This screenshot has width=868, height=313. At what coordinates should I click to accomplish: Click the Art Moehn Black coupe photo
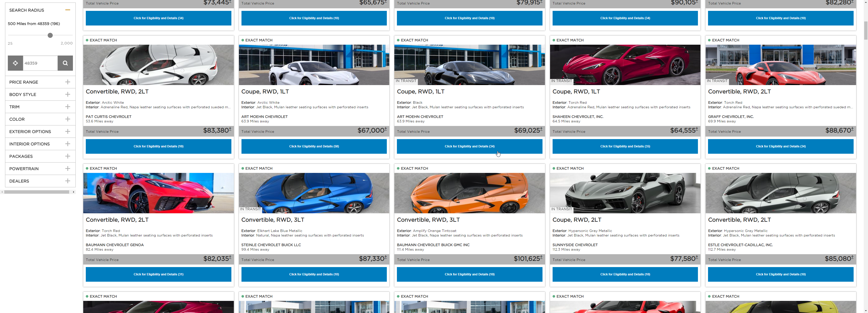[469, 65]
